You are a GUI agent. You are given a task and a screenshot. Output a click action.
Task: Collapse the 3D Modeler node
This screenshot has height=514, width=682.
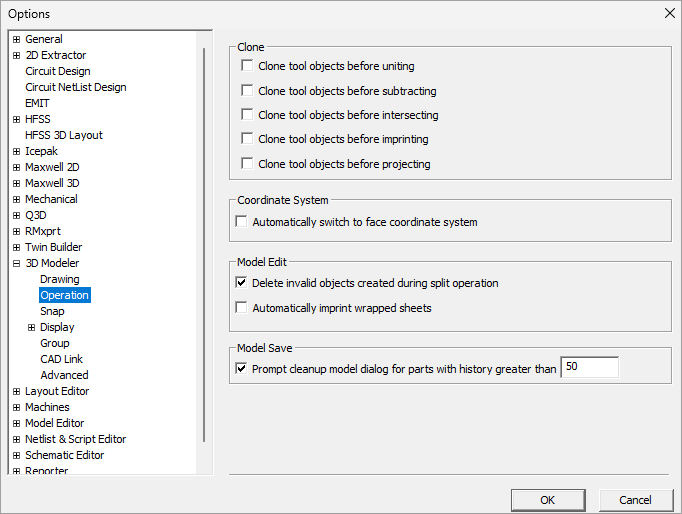(17, 263)
